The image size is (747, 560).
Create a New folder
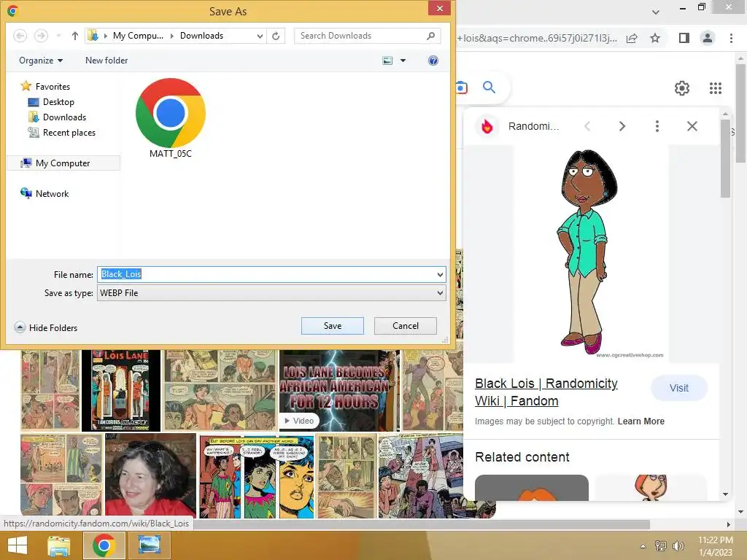(x=107, y=61)
